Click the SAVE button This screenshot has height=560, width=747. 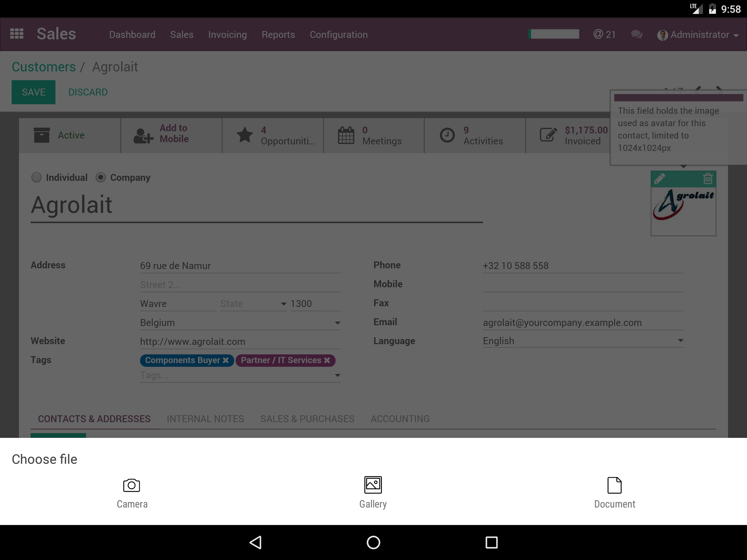[x=34, y=92]
